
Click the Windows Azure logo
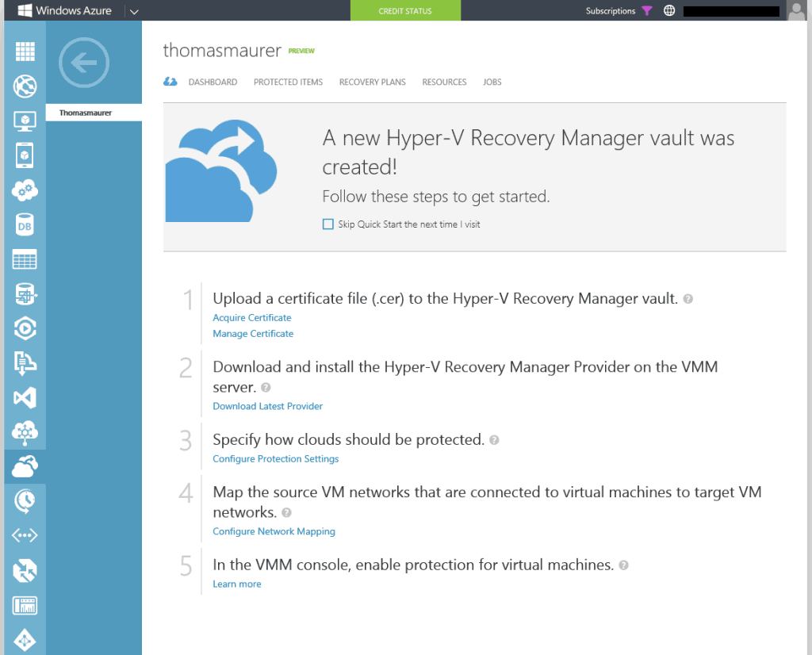click(65, 10)
